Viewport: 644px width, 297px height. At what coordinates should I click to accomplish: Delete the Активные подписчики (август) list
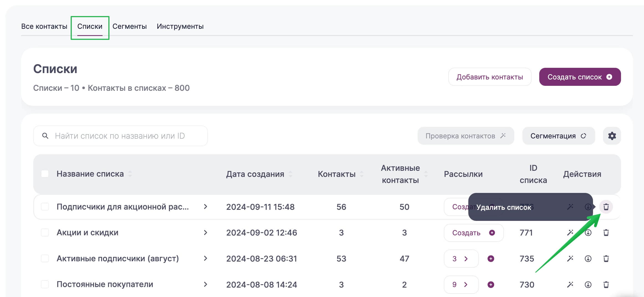pyautogui.click(x=606, y=259)
